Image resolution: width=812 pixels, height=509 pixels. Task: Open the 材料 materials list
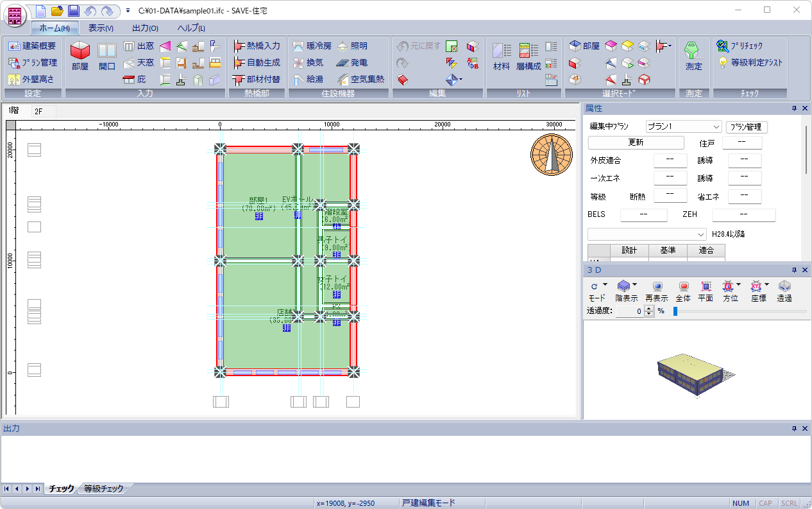coord(502,56)
